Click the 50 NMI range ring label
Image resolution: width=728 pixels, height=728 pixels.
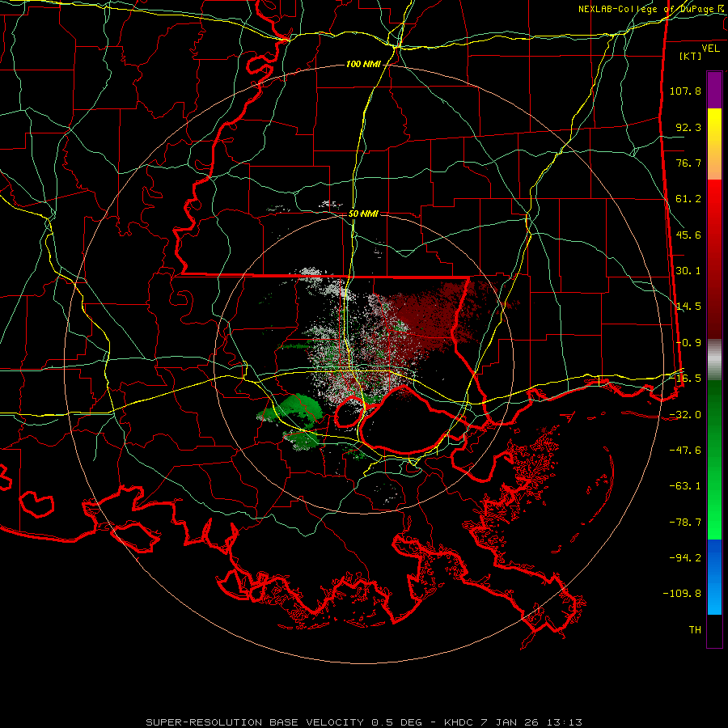363,214
